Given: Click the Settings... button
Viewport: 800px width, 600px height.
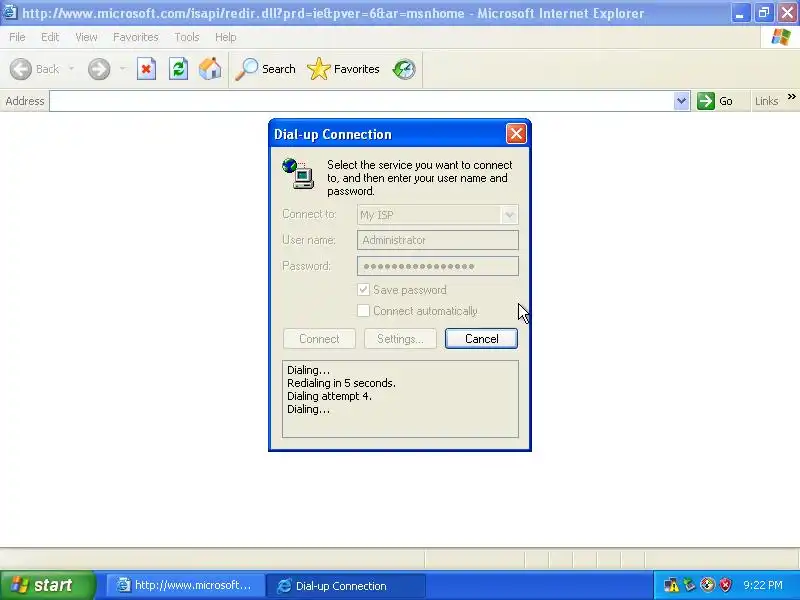Looking at the screenshot, I should tap(400, 339).
